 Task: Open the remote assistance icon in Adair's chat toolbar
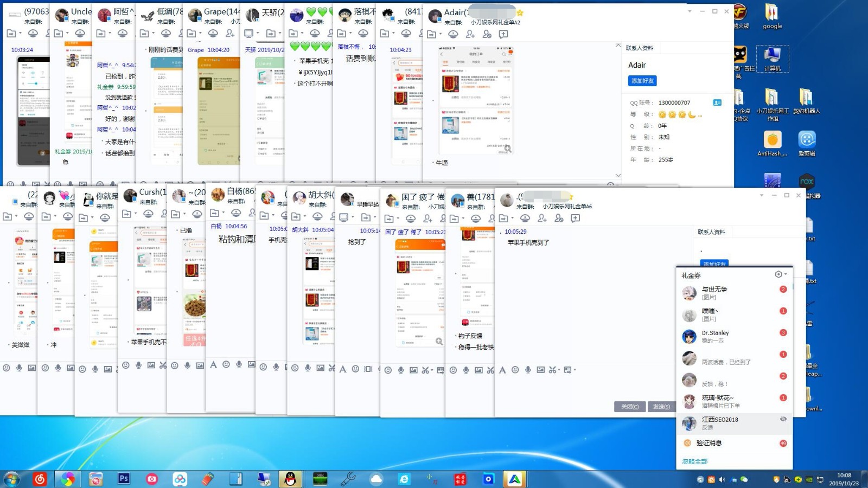pos(453,34)
